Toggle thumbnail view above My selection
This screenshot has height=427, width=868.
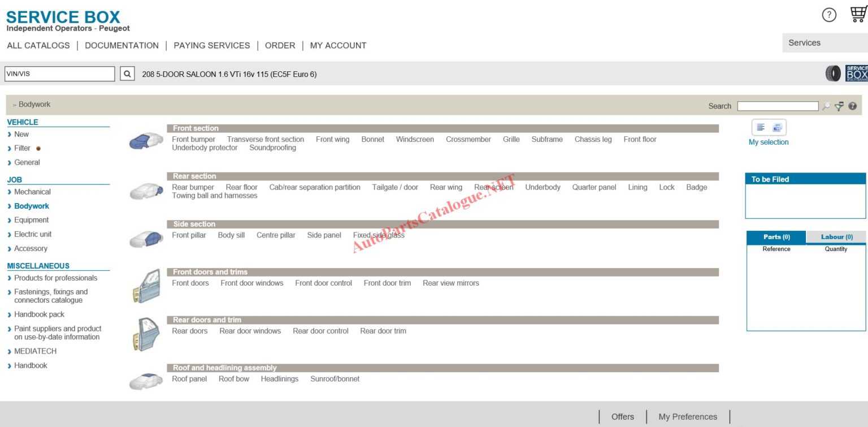(x=776, y=128)
